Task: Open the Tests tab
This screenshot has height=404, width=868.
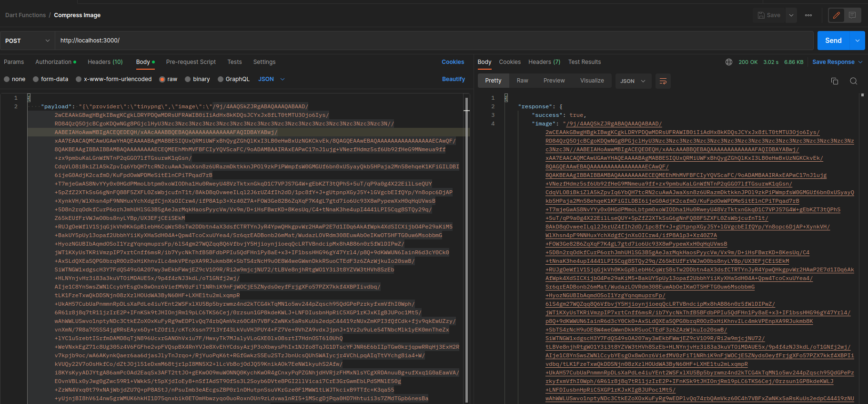Action: (x=234, y=62)
